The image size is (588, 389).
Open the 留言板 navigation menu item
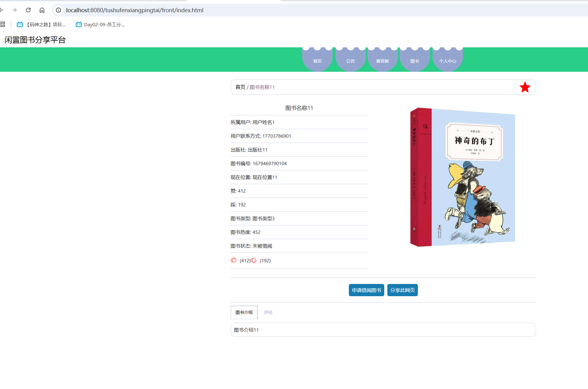point(382,60)
